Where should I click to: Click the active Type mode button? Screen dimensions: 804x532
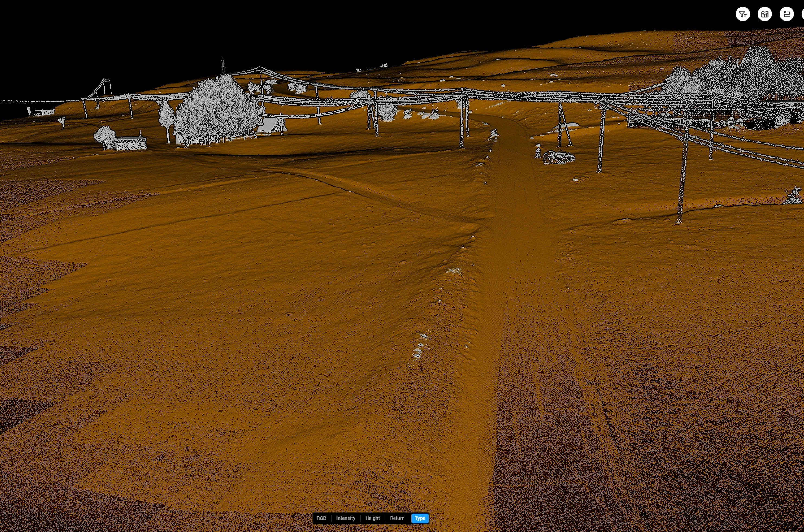pyautogui.click(x=420, y=518)
